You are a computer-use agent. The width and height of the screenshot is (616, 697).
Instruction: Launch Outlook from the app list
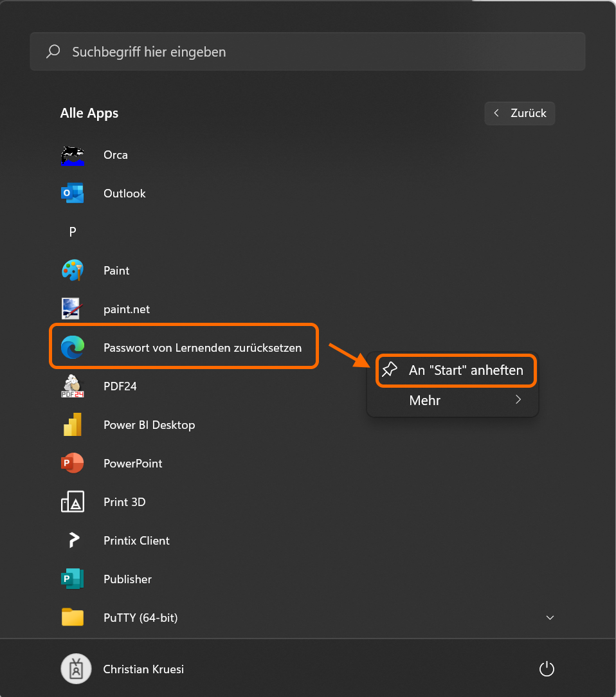[73, 194]
